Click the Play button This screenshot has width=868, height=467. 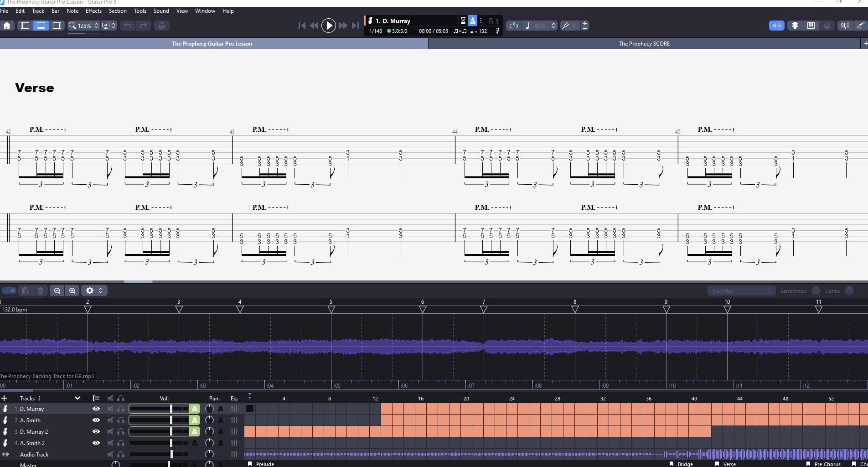pos(328,26)
